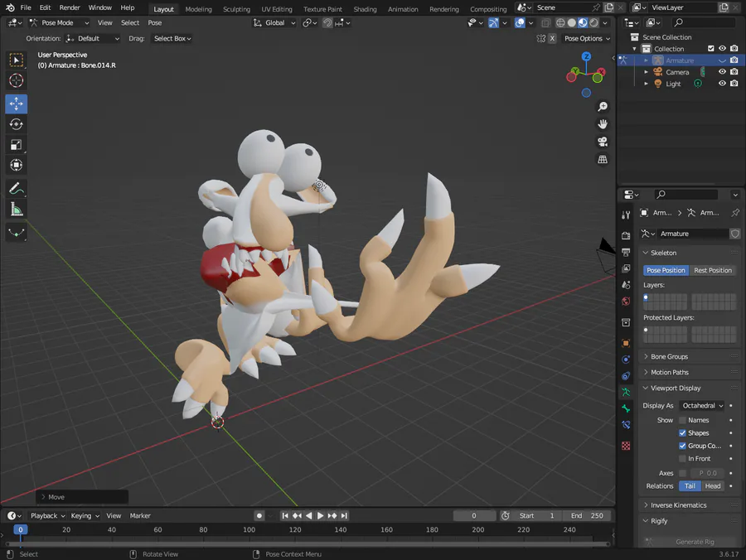Screen dimensions: 746x560
Task: Select the Move tool
Action: coord(17,104)
